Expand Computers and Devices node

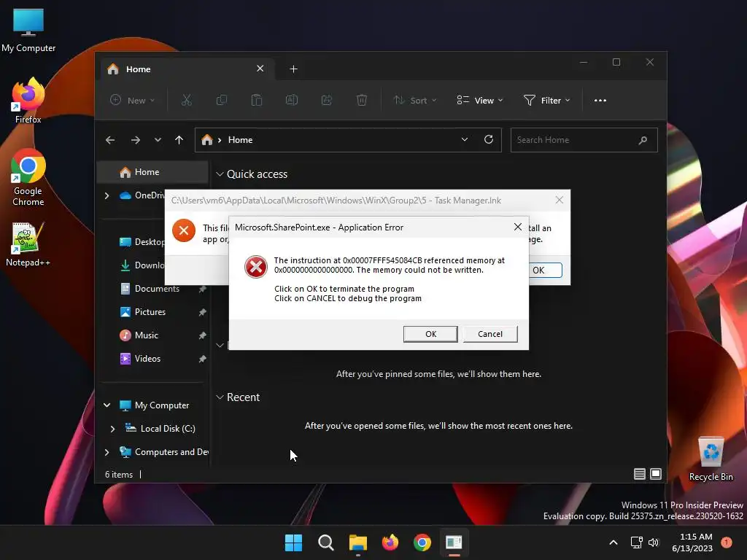[x=107, y=452]
